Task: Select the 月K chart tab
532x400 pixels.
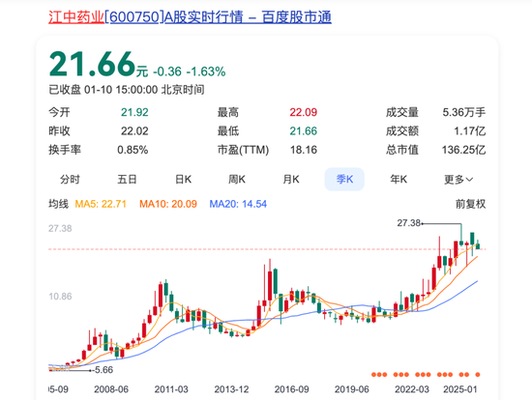Action: [291, 179]
